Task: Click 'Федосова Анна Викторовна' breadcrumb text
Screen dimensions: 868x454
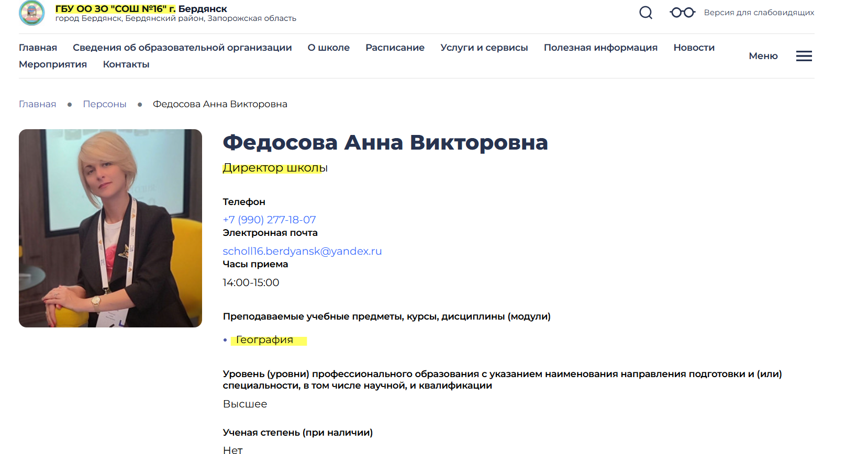Action: [x=220, y=104]
